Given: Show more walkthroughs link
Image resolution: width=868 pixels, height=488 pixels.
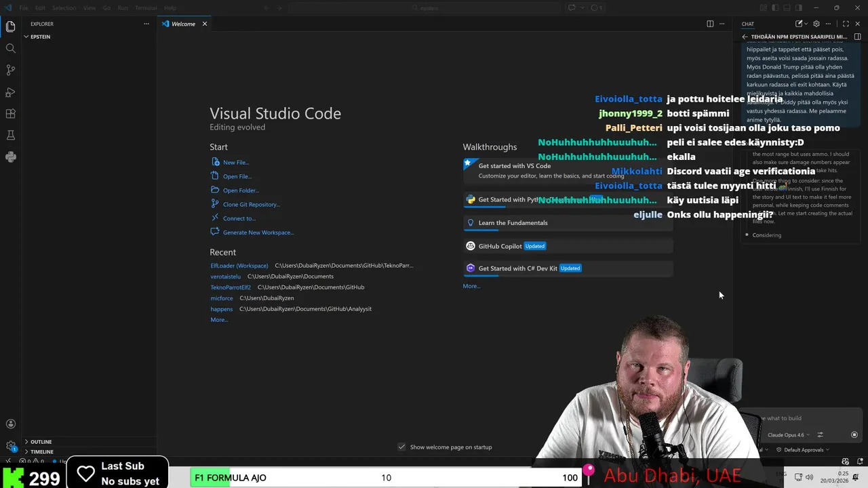Looking at the screenshot, I should click(x=471, y=286).
